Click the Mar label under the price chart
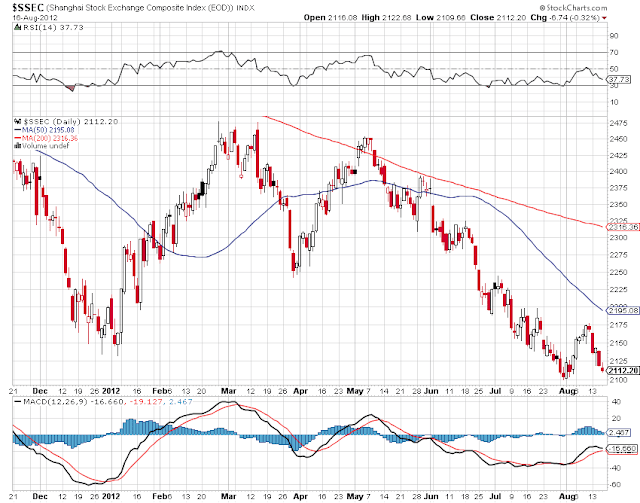The width and height of the screenshot is (640, 503). 229,391
